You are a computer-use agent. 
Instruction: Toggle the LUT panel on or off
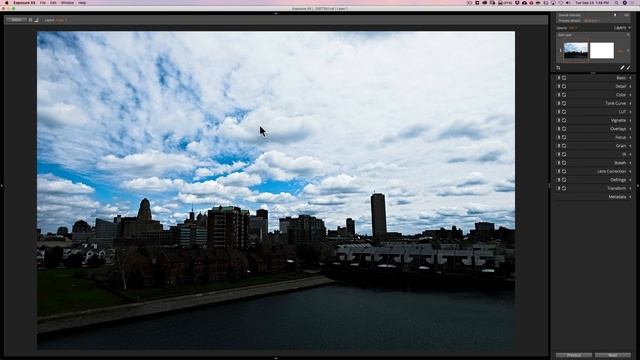coord(559,112)
